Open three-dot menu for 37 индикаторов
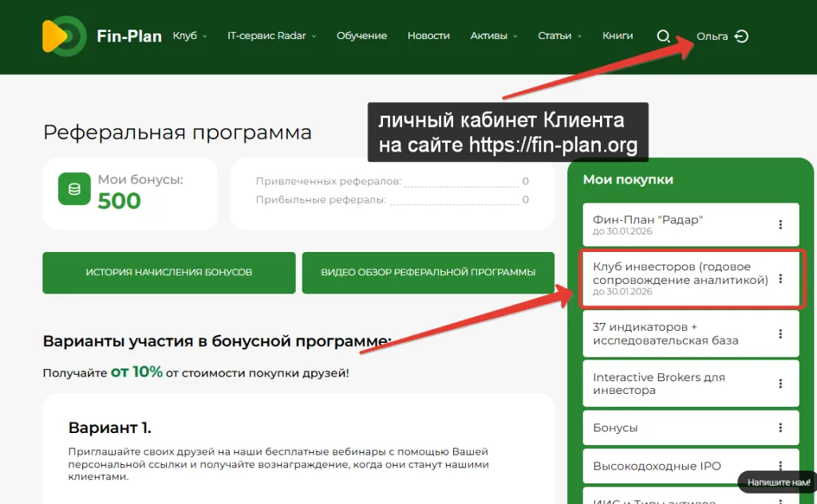The width and height of the screenshot is (817, 504). (780, 333)
